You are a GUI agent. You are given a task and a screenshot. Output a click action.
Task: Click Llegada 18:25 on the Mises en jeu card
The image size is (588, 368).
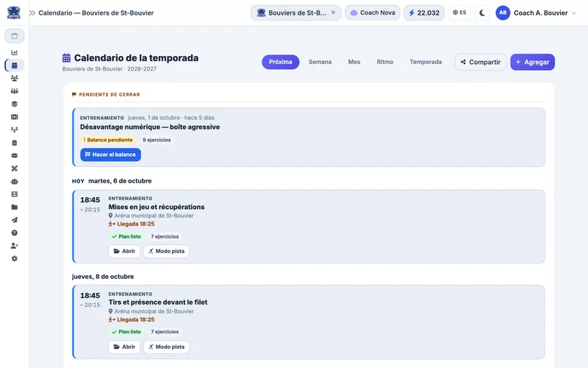132,224
